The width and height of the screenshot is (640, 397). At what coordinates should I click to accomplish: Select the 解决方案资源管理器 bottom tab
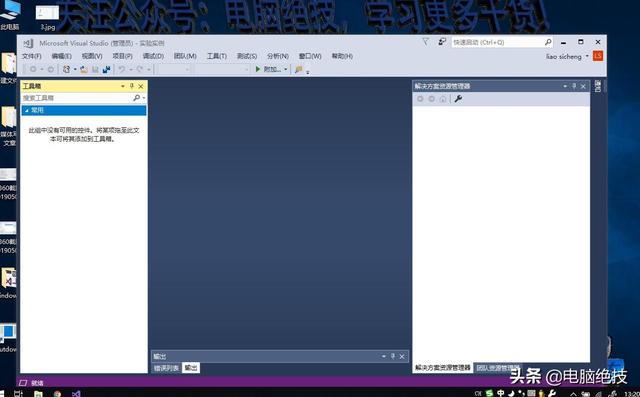tap(442, 368)
